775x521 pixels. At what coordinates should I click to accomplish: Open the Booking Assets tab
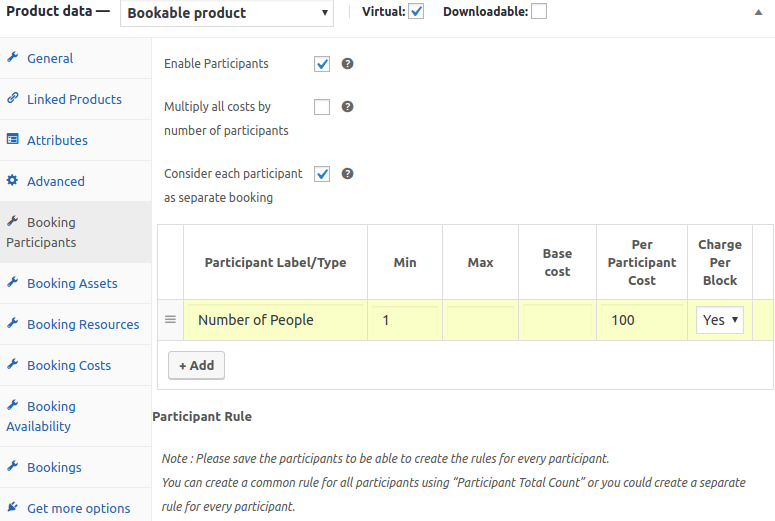pos(76,283)
